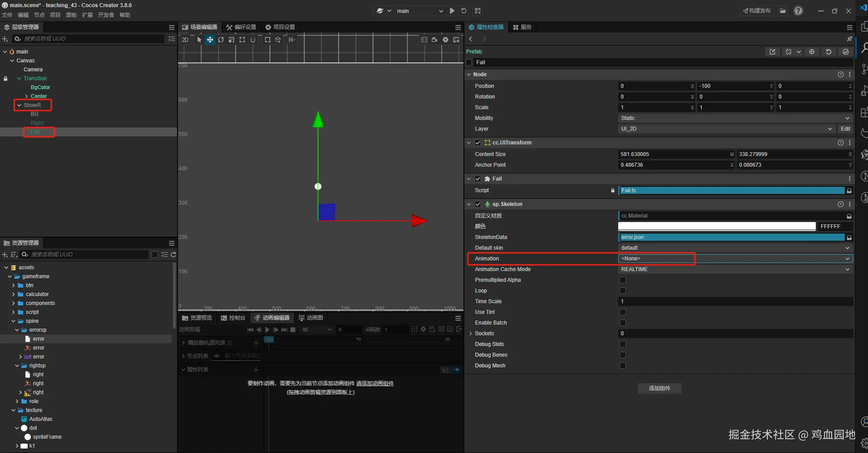Open the preview QR code icon

pyautogui.click(x=478, y=11)
